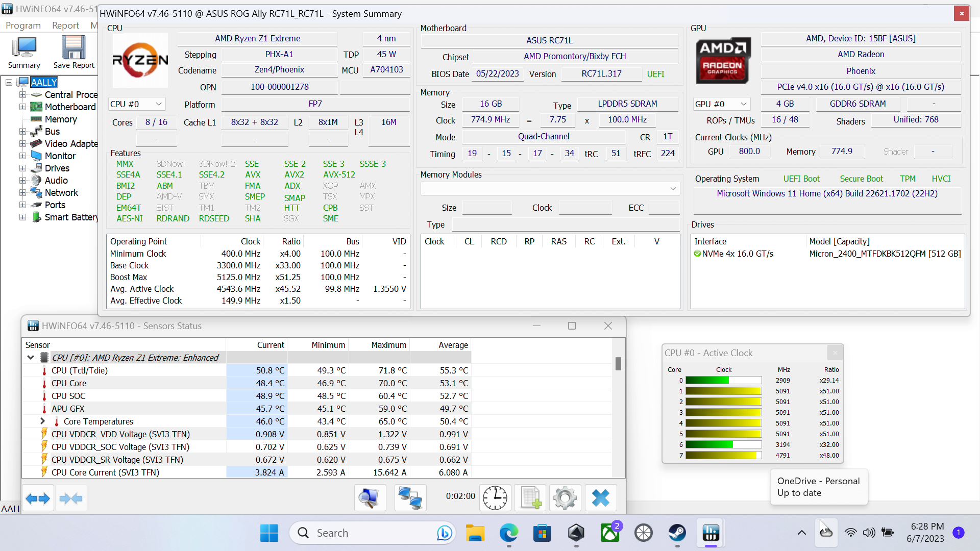Collapse the CPU [#0] AMD Ryzen sensor group
The image size is (980, 551).
(31, 358)
